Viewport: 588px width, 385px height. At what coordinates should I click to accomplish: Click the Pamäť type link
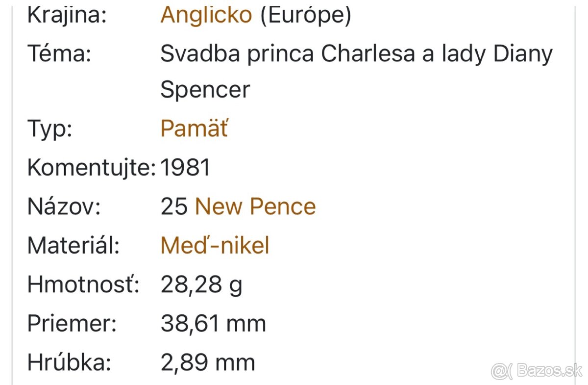(194, 128)
